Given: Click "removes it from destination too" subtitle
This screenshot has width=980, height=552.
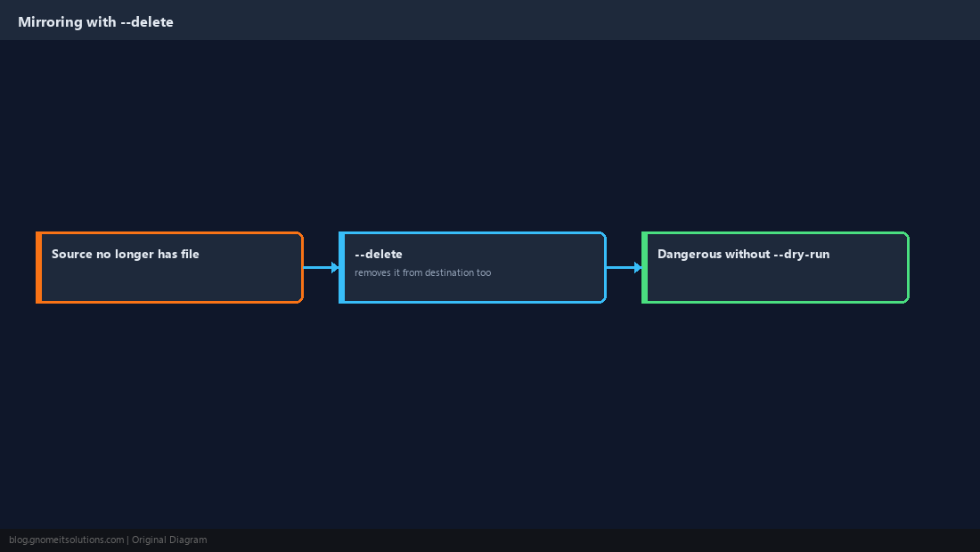Looking at the screenshot, I should pyautogui.click(x=422, y=272).
